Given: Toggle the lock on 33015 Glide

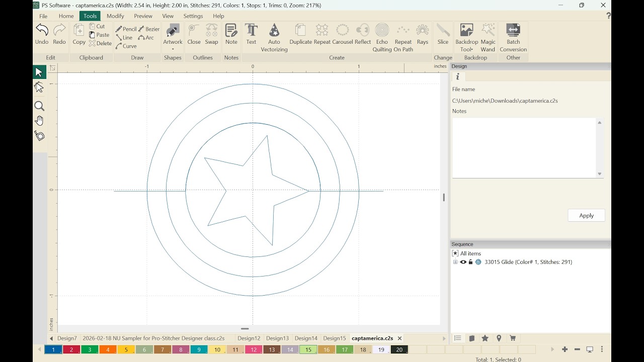Looking at the screenshot, I should [x=470, y=262].
